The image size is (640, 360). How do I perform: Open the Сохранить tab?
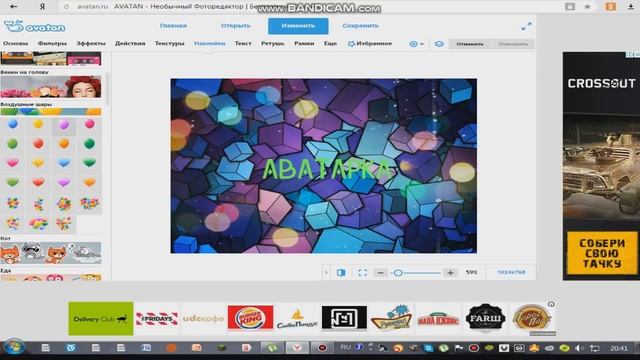coord(360,26)
